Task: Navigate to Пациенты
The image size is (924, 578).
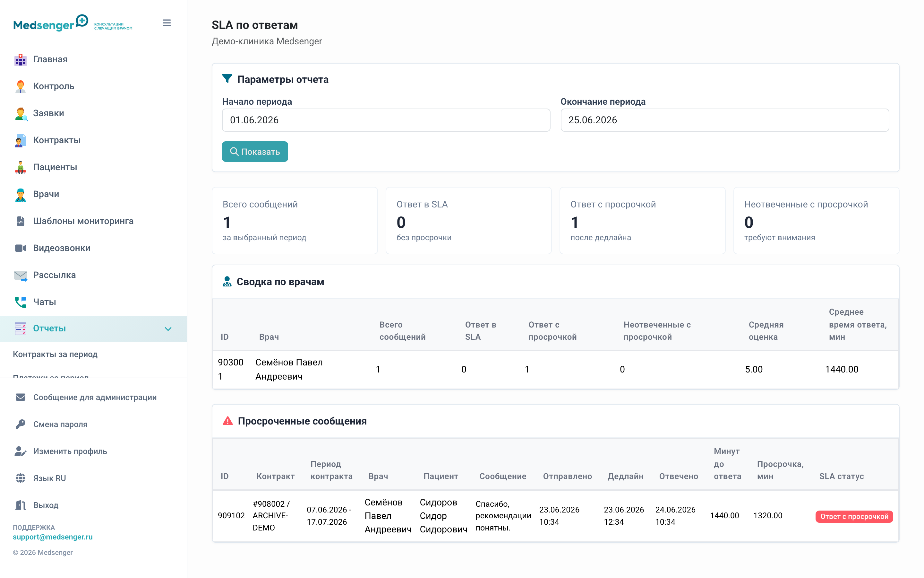Action: (55, 167)
